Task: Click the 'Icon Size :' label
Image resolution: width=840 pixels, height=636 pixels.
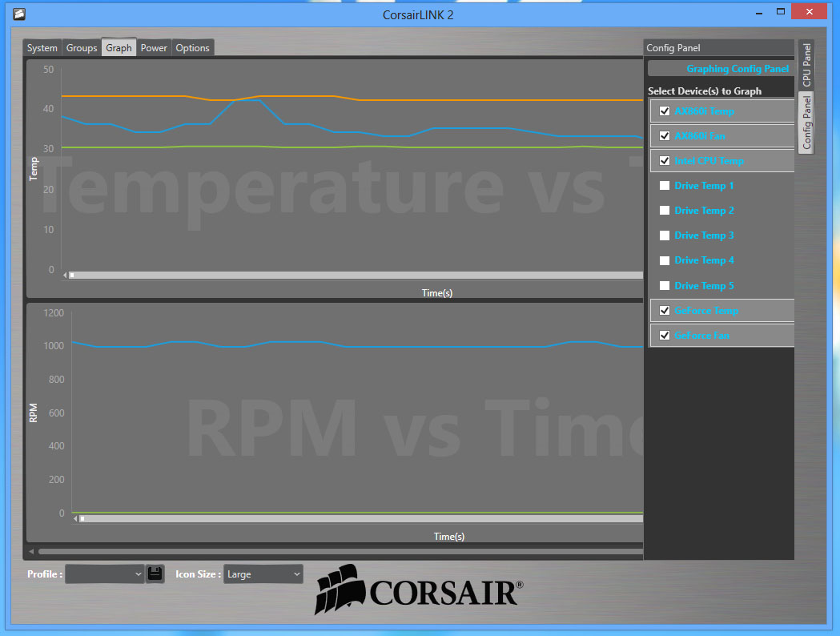Action: (199, 574)
